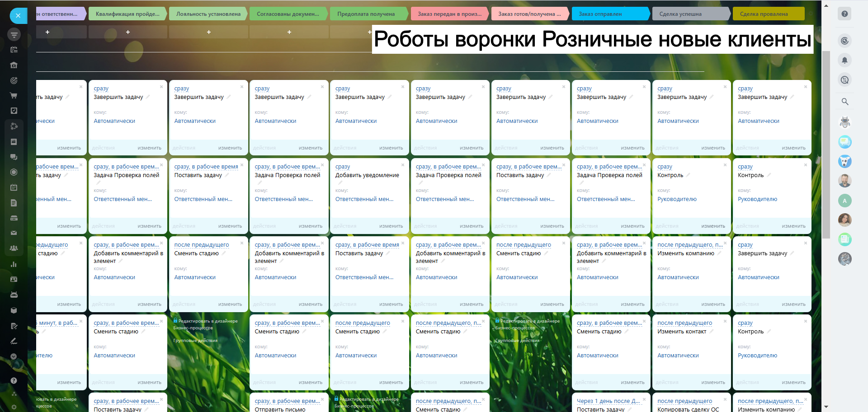Open the box cube icon in left sidebar
Screen dimensions: 868x412
pyautogui.click(x=14, y=310)
